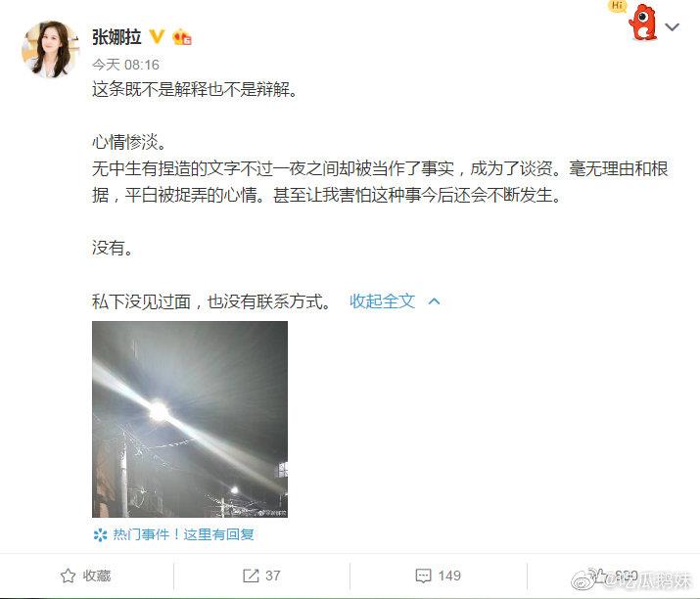Image resolution: width=700 pixels, height=599 pixels.
Task: Click the repost count 37
Action: click(273, 576)
